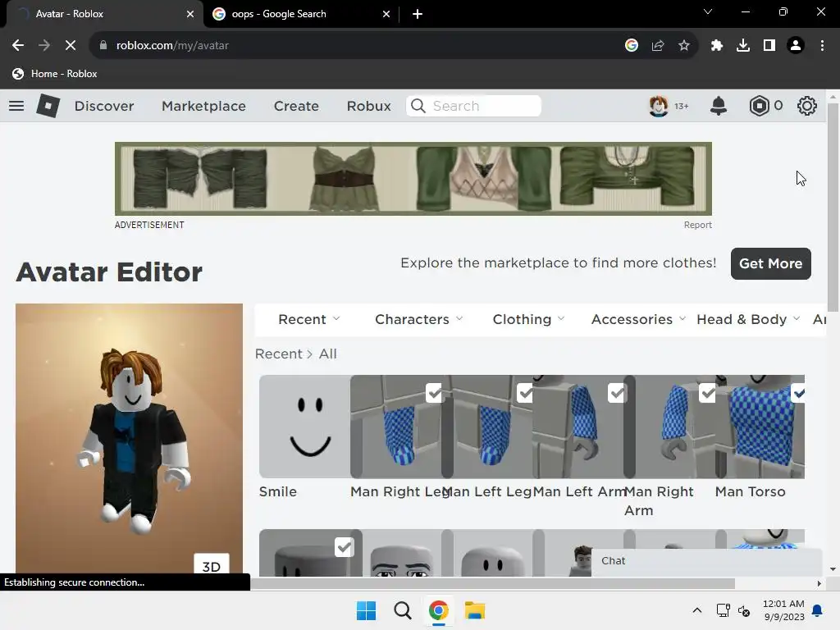The width and height of the screenshot is (840, 630).
Task: Open the Roblox settings gear
Action: point(807,106)
